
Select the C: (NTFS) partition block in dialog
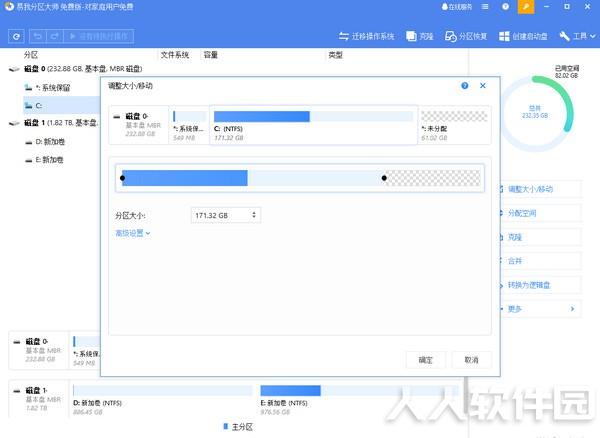coord(313,125)
